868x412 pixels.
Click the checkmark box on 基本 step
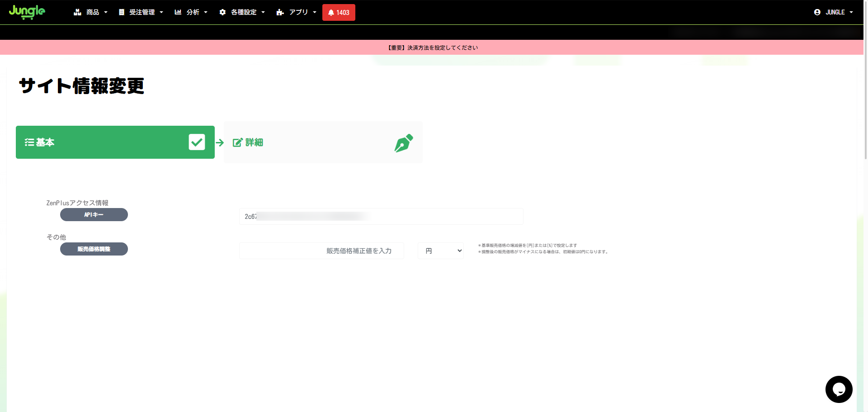coord(197,142)
